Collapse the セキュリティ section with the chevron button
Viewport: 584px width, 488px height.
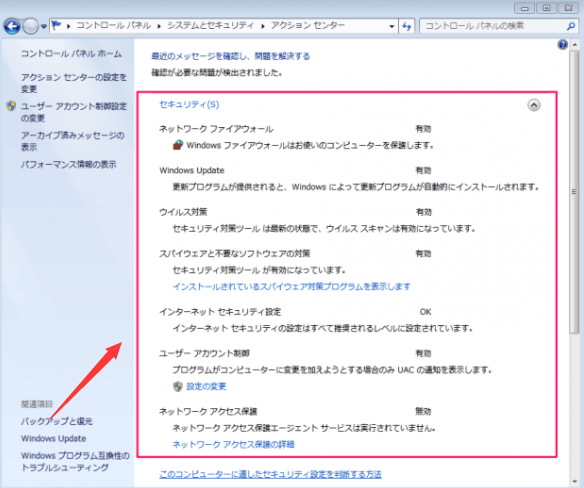[x=534, y=105]
